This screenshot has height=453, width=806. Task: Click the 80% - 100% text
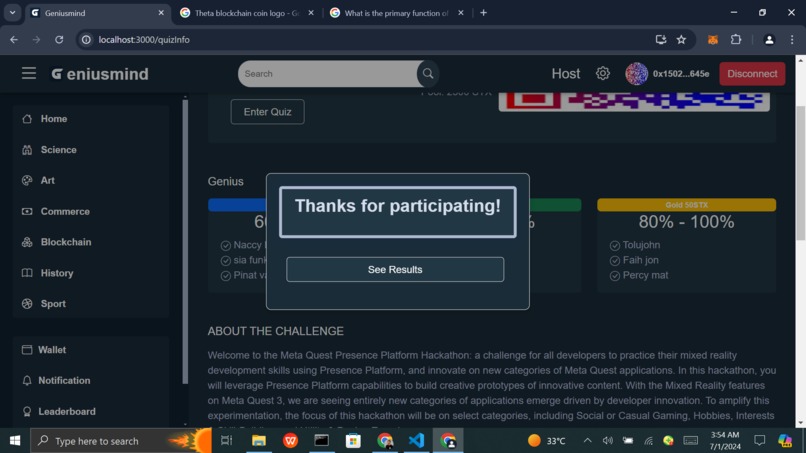click(686, 222)
